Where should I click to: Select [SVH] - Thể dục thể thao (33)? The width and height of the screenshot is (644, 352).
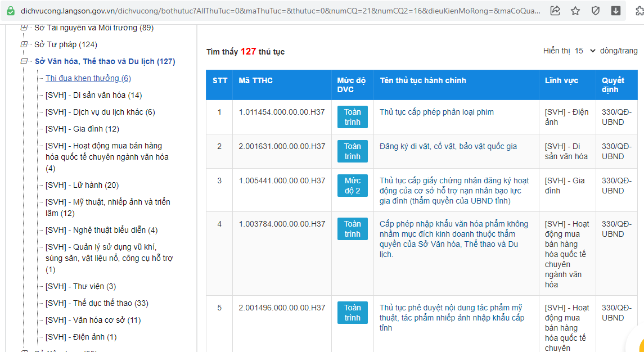(x=97, y=303)
